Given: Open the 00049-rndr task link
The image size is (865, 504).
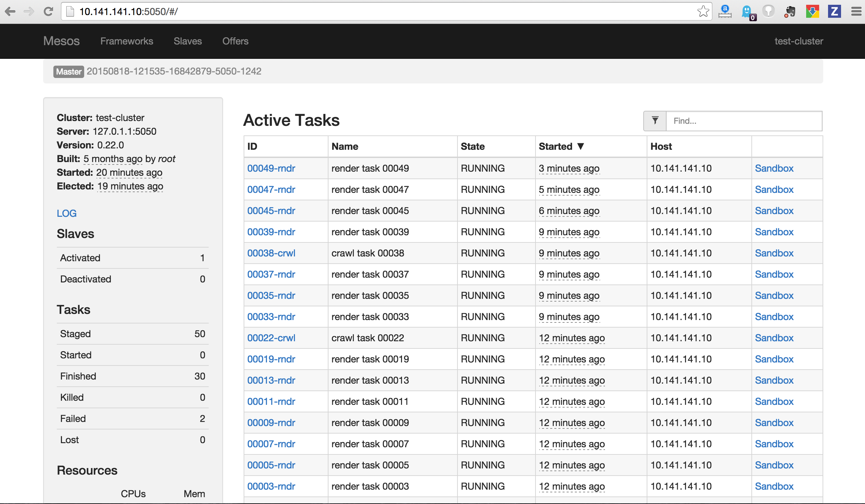Looking at the screenshot, I should [271, 169].
